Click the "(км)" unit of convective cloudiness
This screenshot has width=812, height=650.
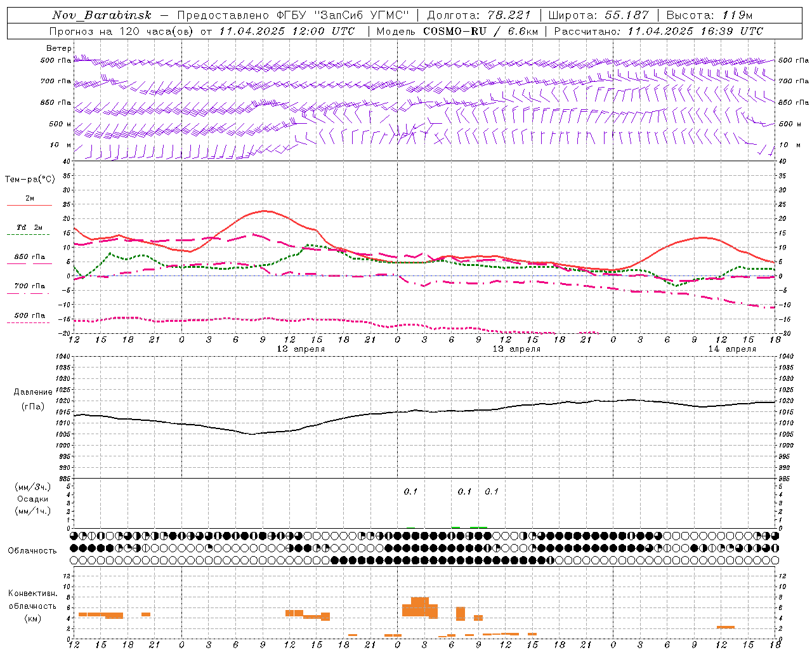coord(33,619)
